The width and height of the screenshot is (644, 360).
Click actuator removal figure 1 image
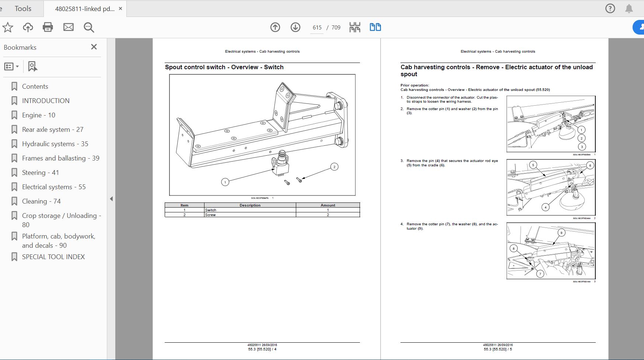coord(551,124)
